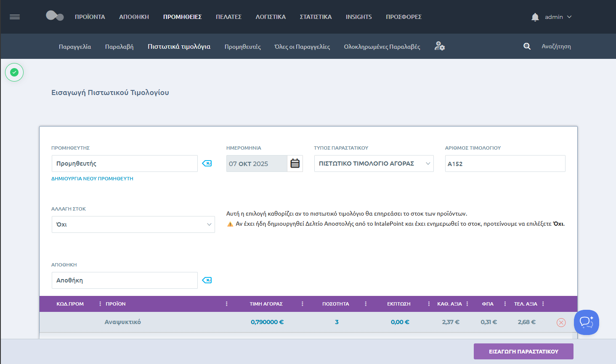The width and height of the screenshot is (616, 364).
Task: Go to Πιστωτικά τιμολόγια tab
Action: point(179,47)
